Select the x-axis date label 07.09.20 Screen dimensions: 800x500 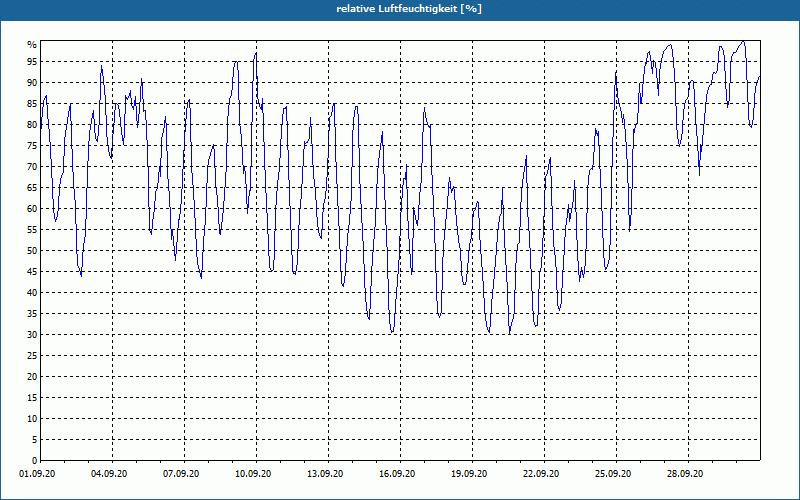coord(181,474)
